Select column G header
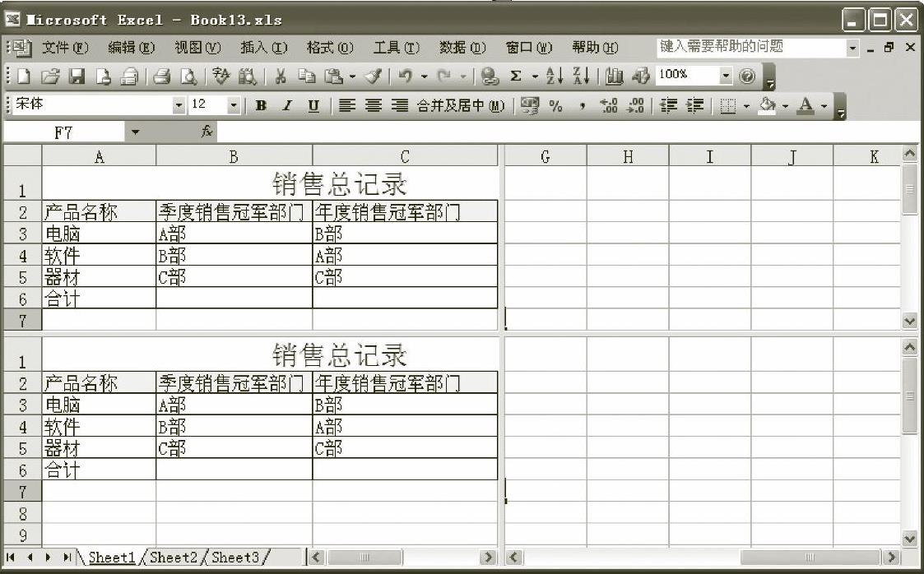924x574 pixels. tap(546, 156)
